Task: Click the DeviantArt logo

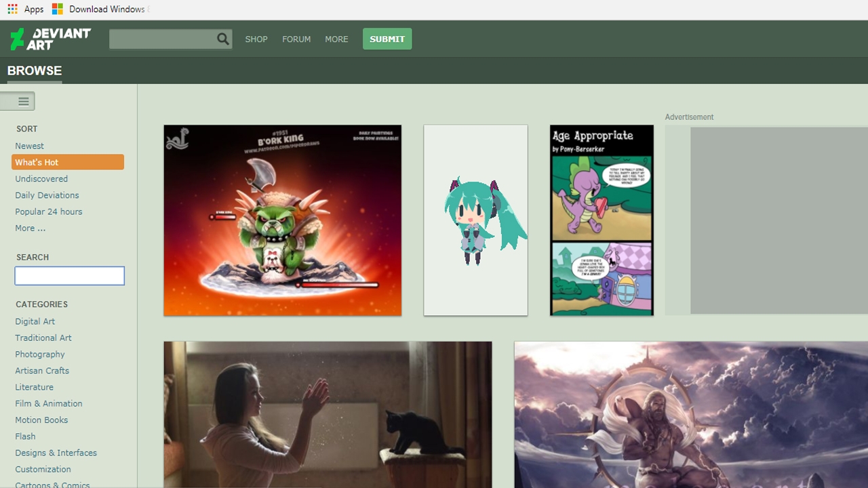Action: 50,39
